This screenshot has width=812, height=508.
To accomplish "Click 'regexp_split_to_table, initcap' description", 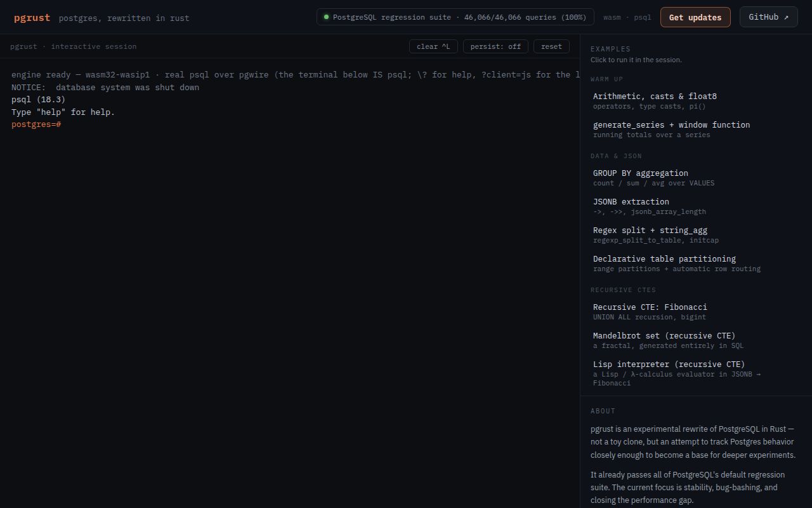I will (656, 241).
